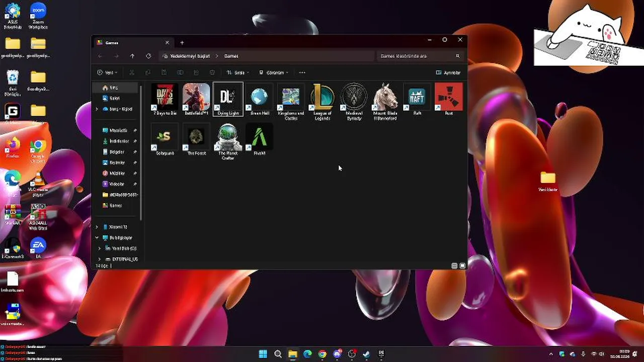Select the Solarpunk game shortcut
Viewport: 644px width, 362px height.
click(x=165, y=140)
